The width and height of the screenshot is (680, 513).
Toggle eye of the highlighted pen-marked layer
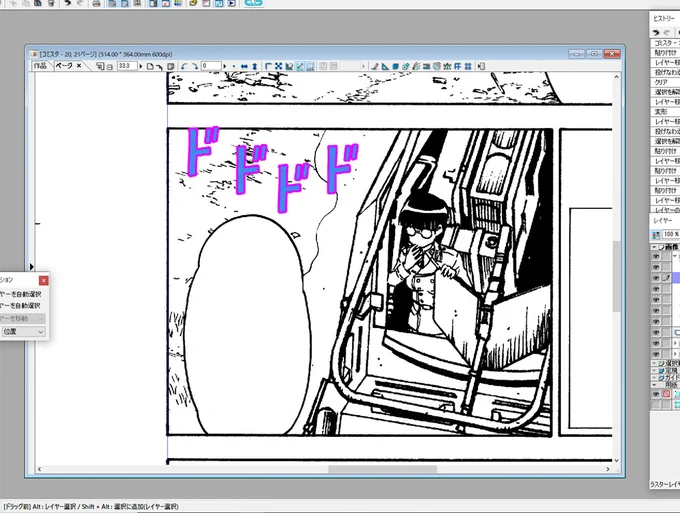tap(656, 278)
